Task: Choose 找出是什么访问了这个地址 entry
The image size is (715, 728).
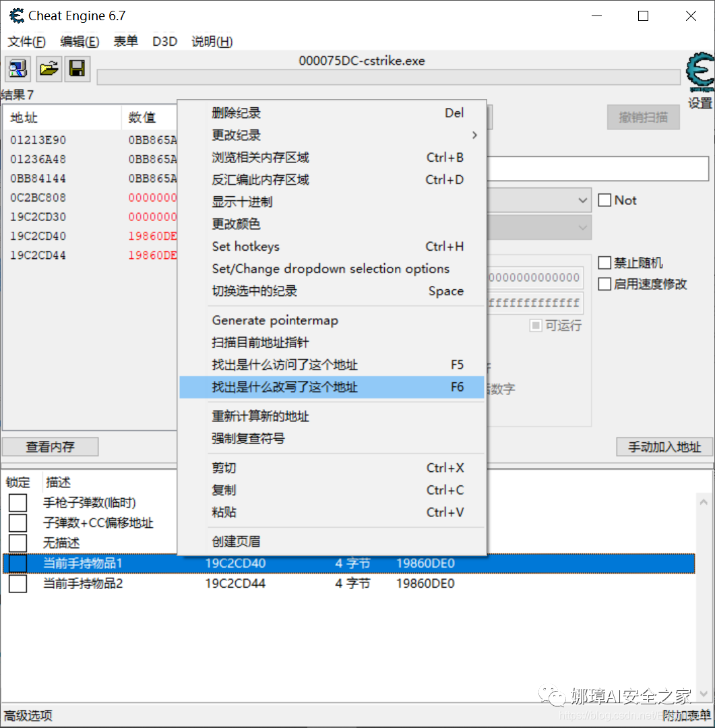Action: pyautogui.click(x=332, y=365)
